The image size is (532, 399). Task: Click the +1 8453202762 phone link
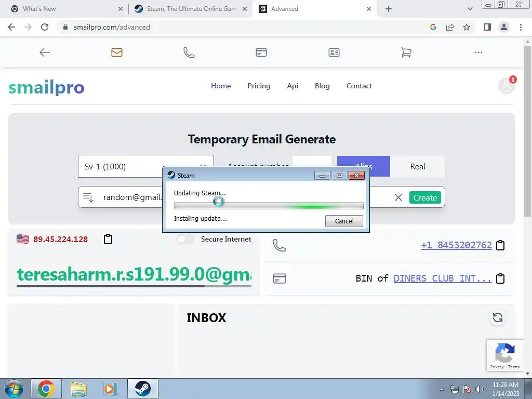coord(456,245)
